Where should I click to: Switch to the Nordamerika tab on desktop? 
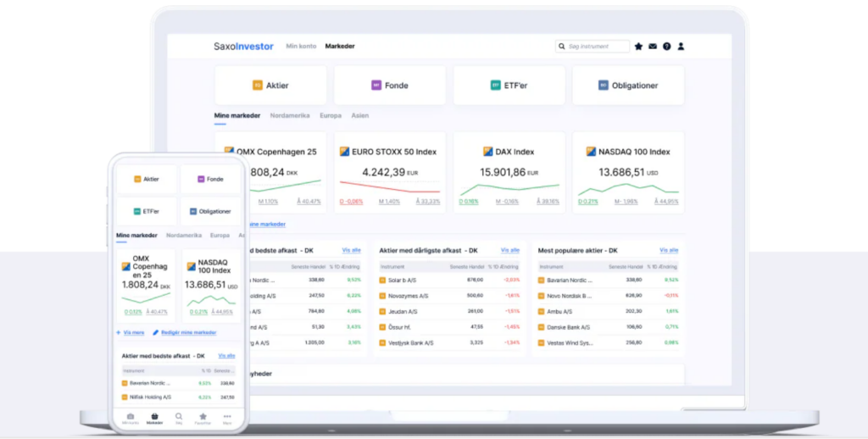[290, 115]
